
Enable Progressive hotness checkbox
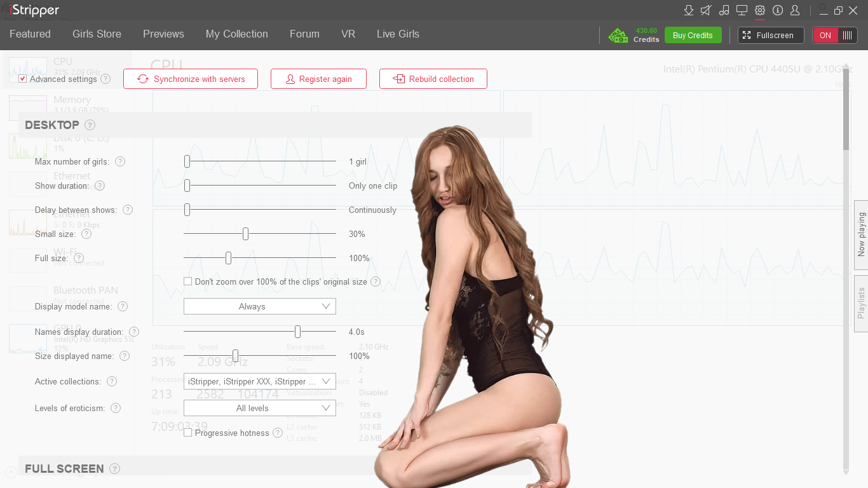point(188,433)
